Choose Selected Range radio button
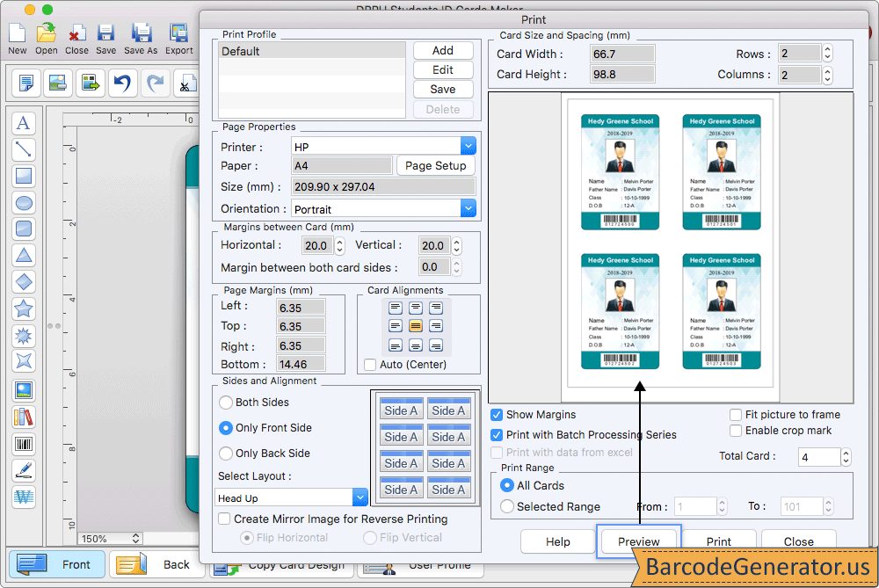Screen dimensions: 879x588 pos(507,507)
